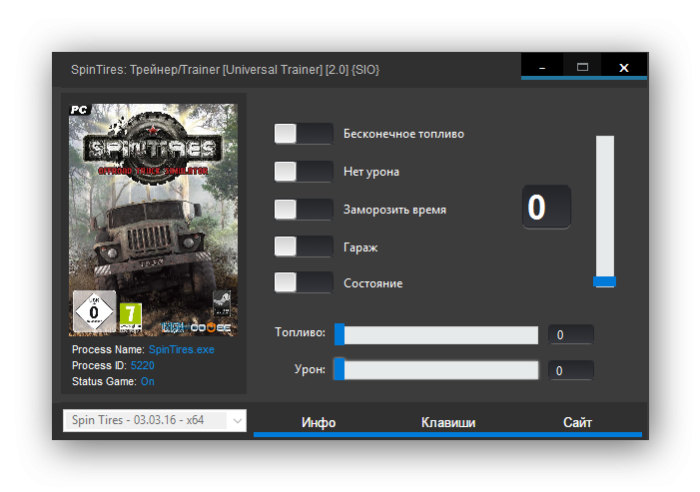Open the Spin Tires 03.03.16 x64 version dropdown

[x=155, y=420]
